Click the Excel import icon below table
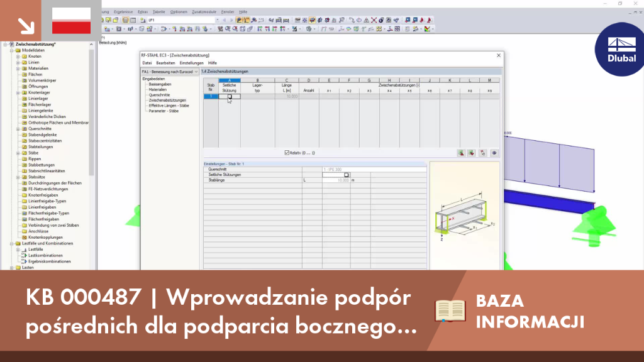Viewport: 644px width, 362px height. 472,153
